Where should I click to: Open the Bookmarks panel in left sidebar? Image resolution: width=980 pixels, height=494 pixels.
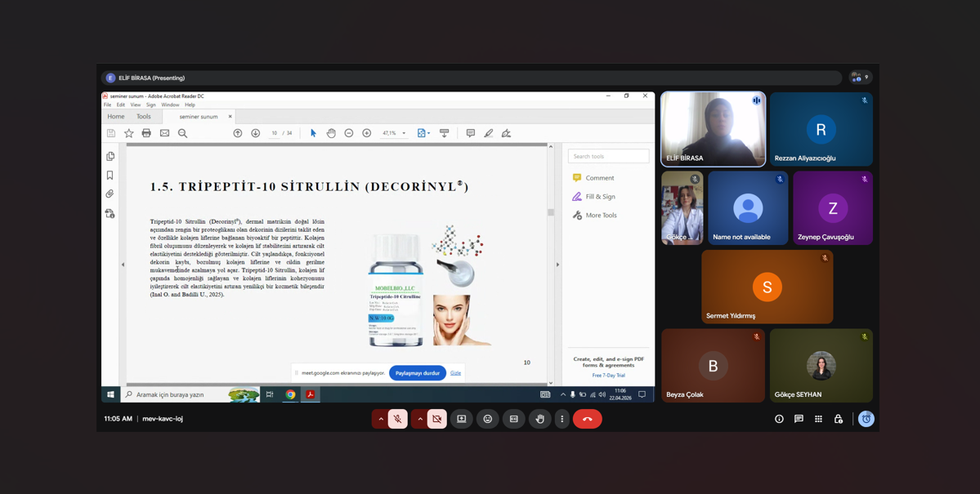click(x=110, y=176)
